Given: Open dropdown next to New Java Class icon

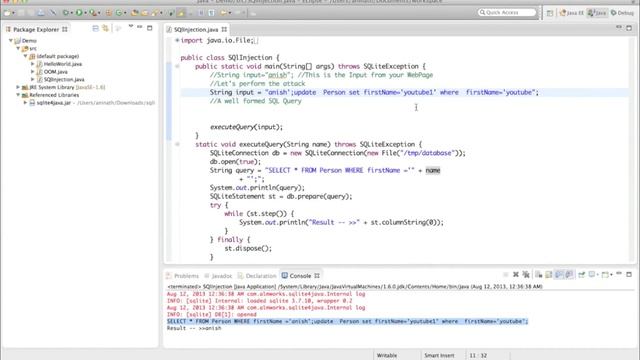Looking at the screenshot, I should point(125,13).
